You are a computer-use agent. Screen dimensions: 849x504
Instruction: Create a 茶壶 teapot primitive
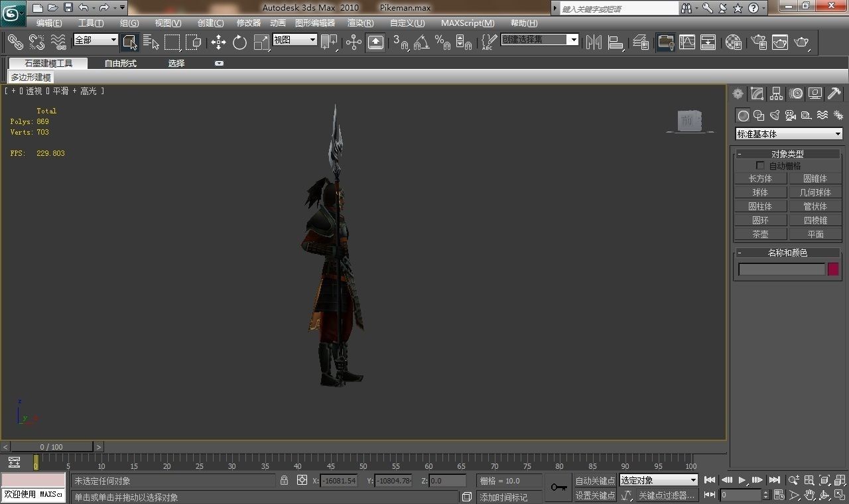pos(760,234)
